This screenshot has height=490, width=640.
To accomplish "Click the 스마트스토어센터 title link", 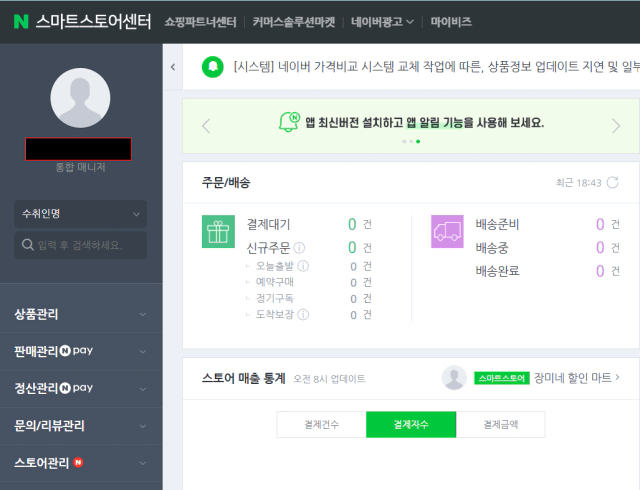I will [93, 22].
